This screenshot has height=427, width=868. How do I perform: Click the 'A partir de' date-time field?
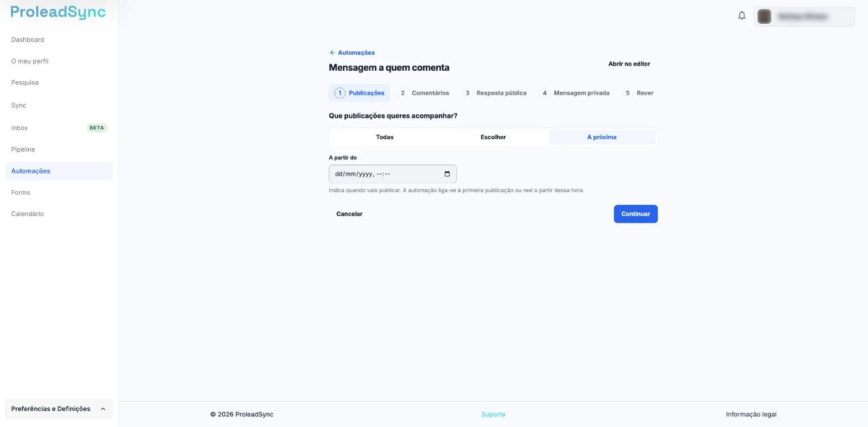coord(392,174)
